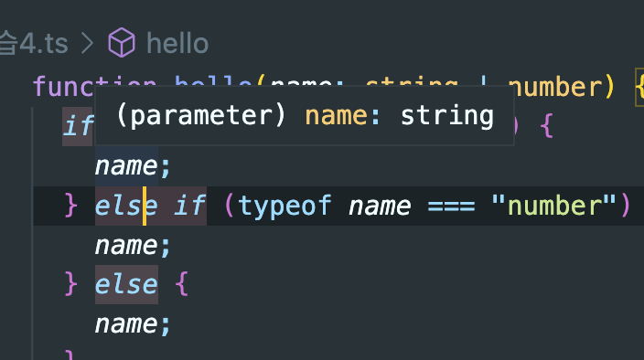Click the string type in hover tooltip
Viewport: 644px width, 360px height.
[x=446, y=116]
